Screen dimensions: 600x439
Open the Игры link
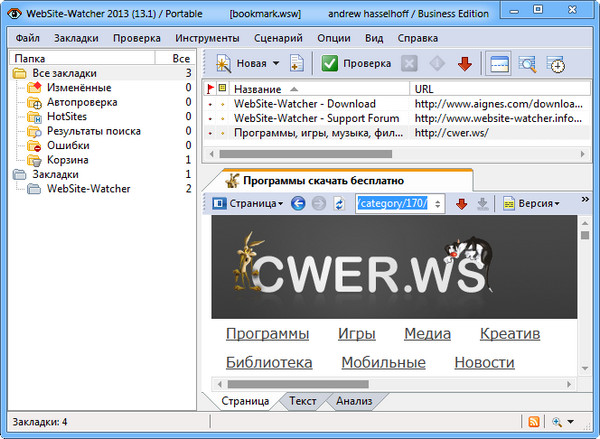[357, 334]
